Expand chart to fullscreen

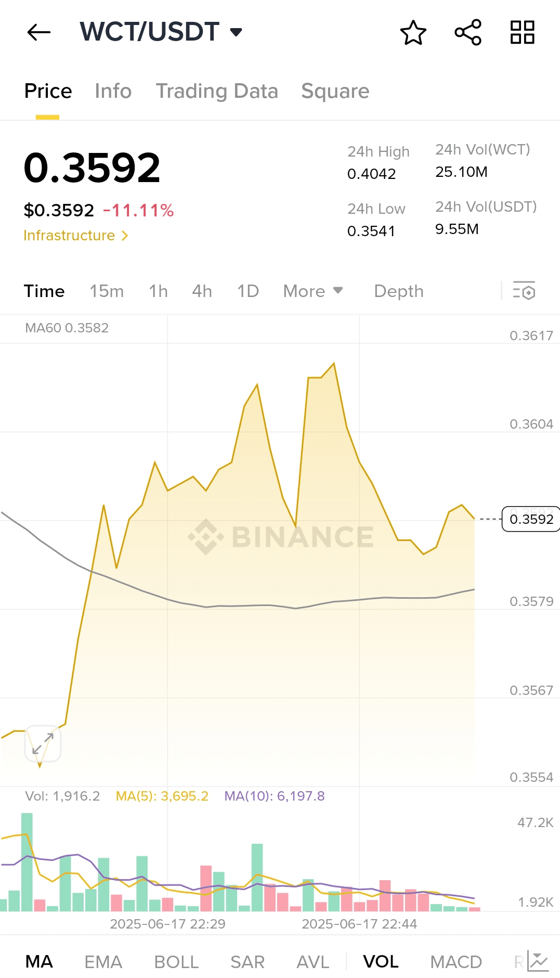point(43,743)
